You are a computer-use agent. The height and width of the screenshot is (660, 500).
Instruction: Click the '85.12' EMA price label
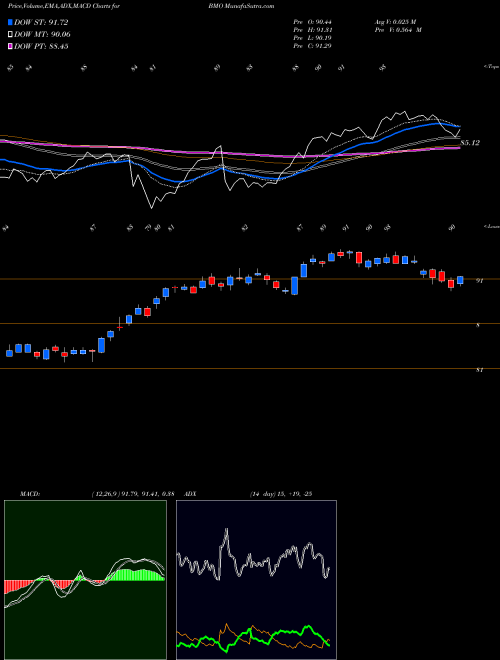pyautogui.click(x=470, y=143)
